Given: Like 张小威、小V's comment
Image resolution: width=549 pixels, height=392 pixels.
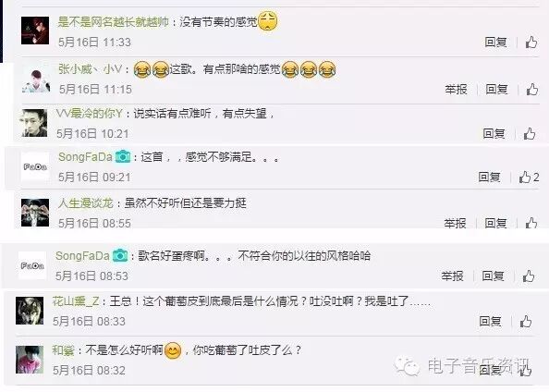Looking at the screenshot, I should tap(532, 90).
